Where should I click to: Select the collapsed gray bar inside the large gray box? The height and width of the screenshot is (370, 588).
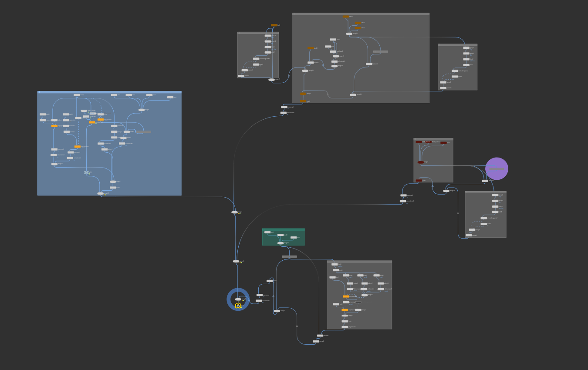coord(381,51)
